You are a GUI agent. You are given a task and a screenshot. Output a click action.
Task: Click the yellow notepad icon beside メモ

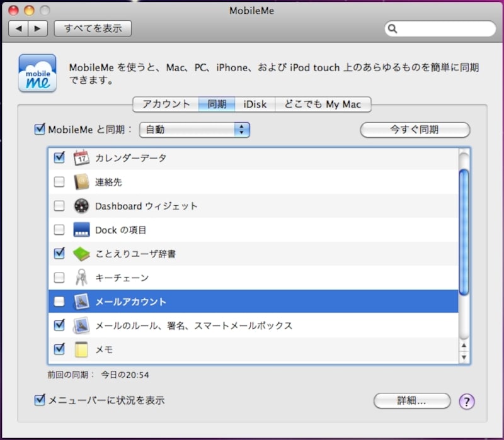(81, 349)
